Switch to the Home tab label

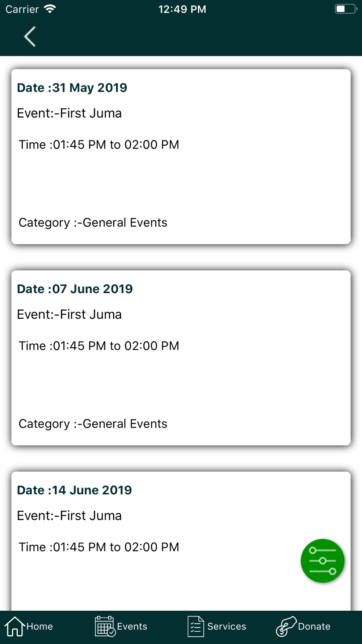click(40, 626)
